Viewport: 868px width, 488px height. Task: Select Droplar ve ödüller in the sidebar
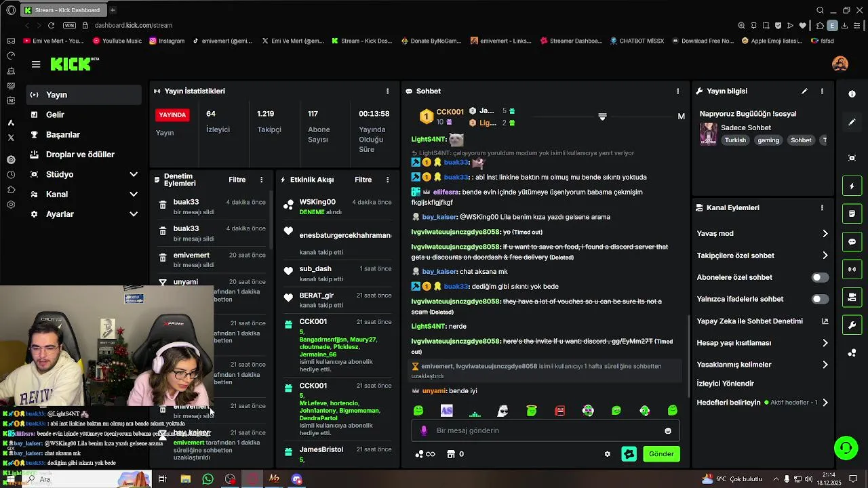point(84,155)
